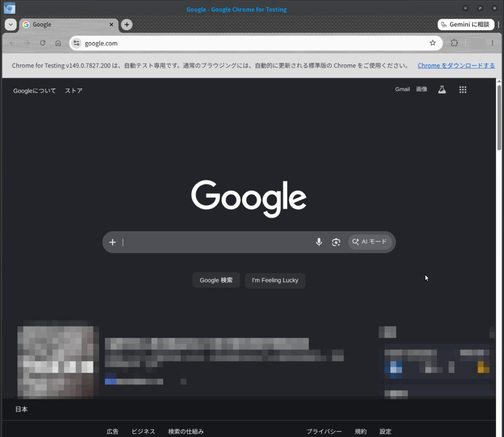Viewport: 504px width, 437px height.
Task: Click the Google 検索 button
Action: 216,280
